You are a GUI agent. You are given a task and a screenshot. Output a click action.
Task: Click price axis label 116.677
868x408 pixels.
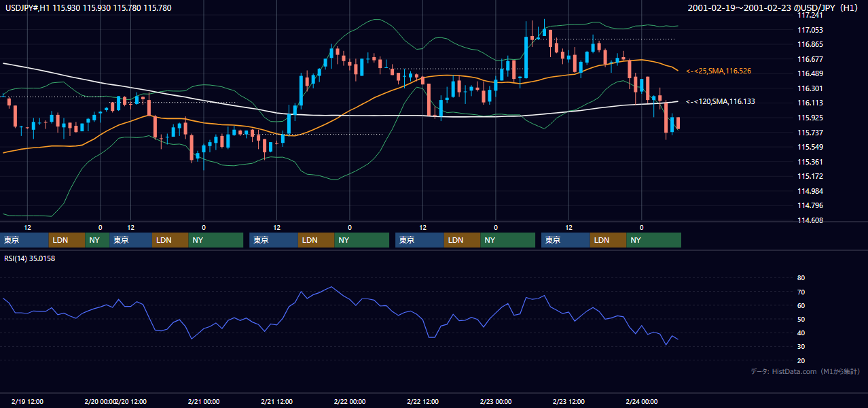(x=810, y=59)
